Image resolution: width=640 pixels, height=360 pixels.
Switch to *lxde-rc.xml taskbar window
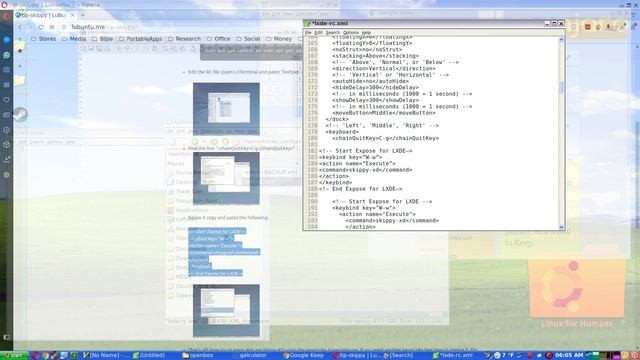pos(453,356)
